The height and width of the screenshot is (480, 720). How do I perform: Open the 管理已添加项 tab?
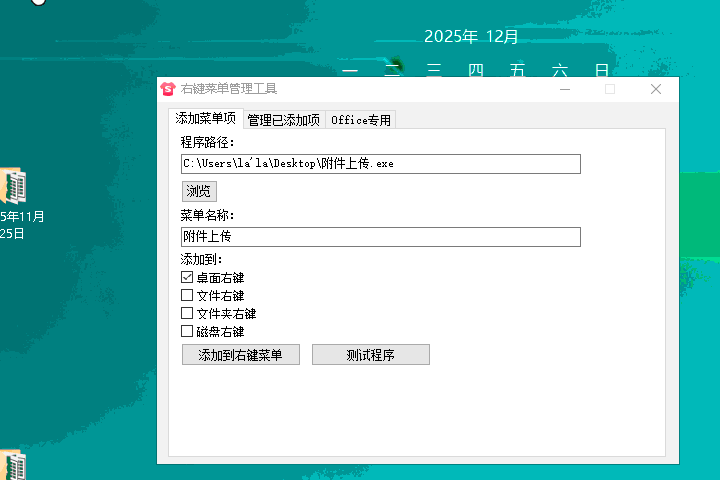pyautogui.click(x=284, y=120)
